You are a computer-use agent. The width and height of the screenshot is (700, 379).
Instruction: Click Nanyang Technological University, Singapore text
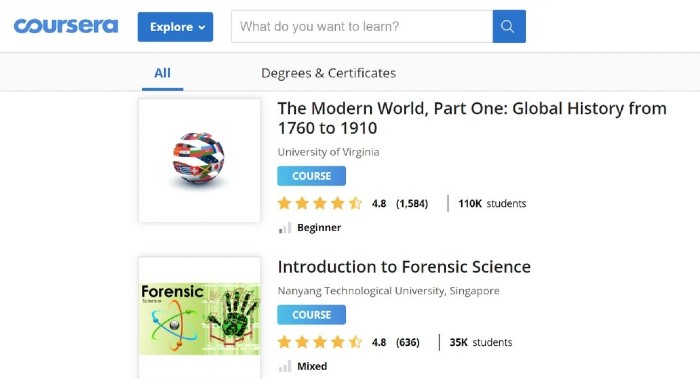(x=388, y=291)
